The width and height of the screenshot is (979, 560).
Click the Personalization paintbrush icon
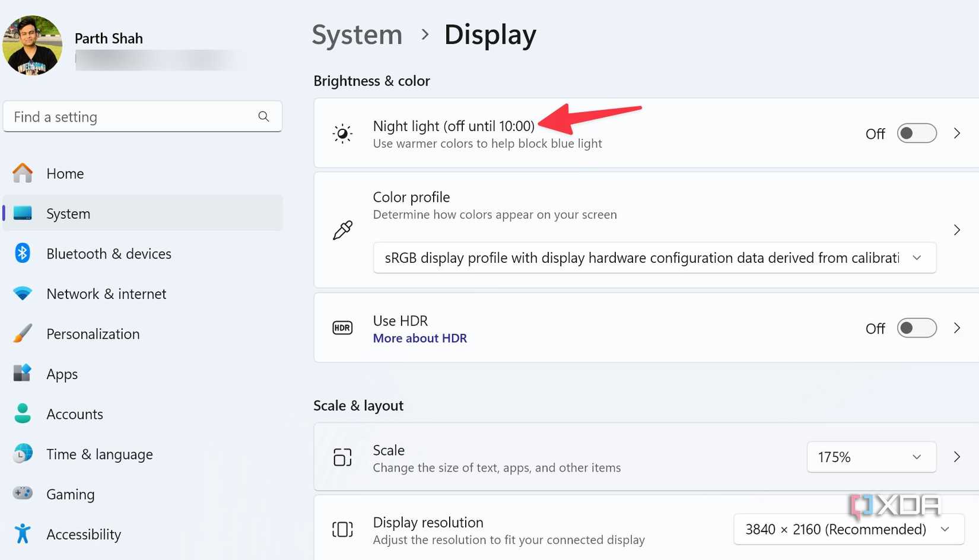click(23, 333)
